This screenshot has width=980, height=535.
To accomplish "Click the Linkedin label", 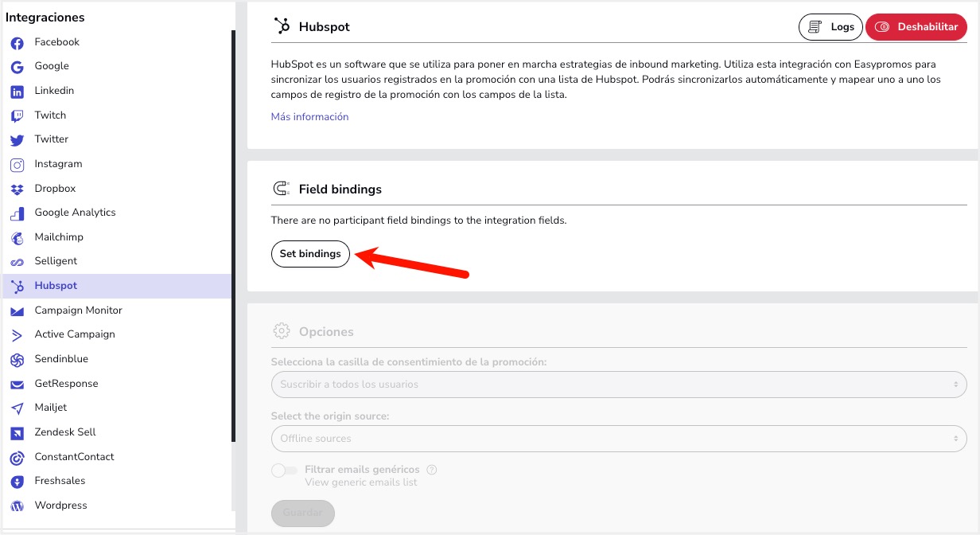I will 54,91.
